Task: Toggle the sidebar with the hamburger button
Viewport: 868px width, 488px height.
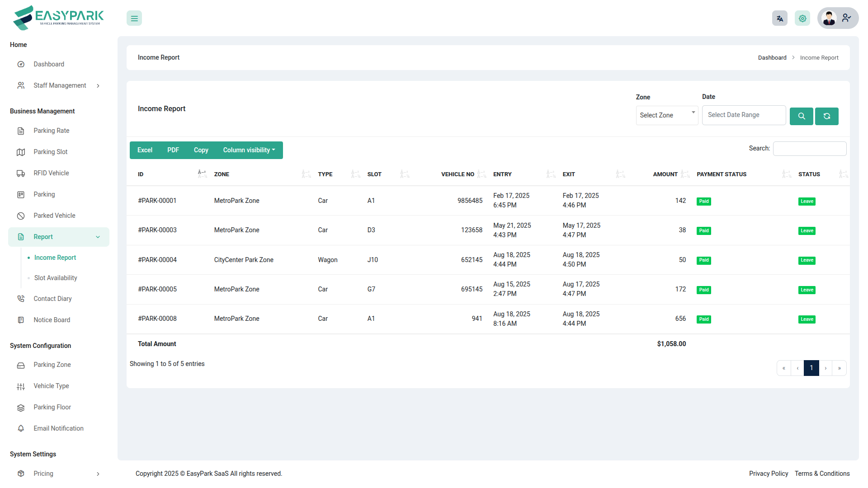Action: tap(134, 18)
